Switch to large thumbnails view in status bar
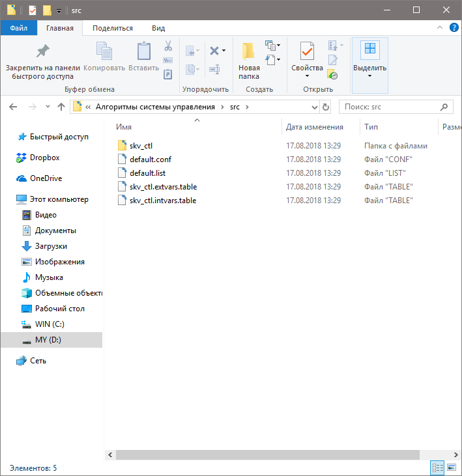 click(450, 468)
